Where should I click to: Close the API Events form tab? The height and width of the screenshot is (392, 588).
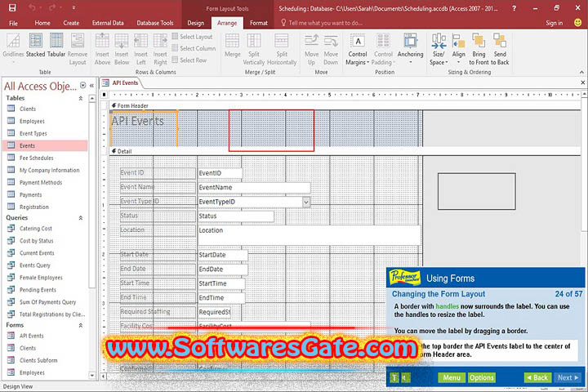pyautogui.click(x=583, y=82)
